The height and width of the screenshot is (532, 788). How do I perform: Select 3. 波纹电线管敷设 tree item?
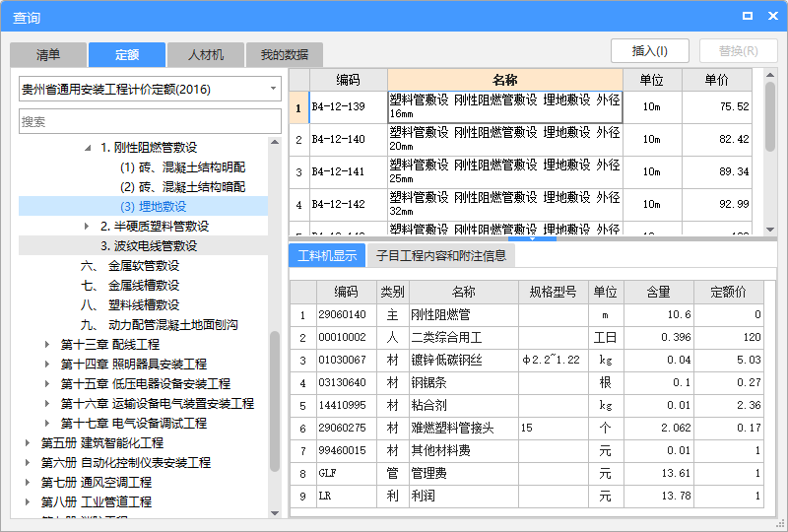[x=149, y=246]
